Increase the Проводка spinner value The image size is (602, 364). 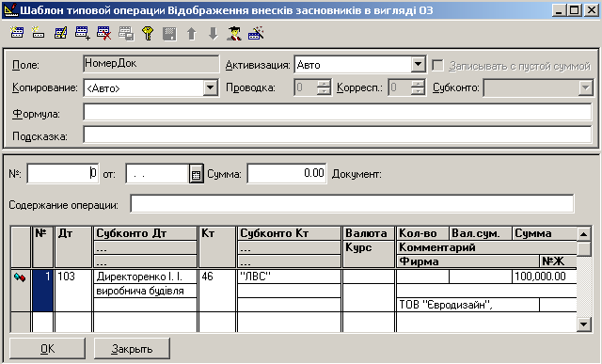pyautogui.click(x=324, y=84)
